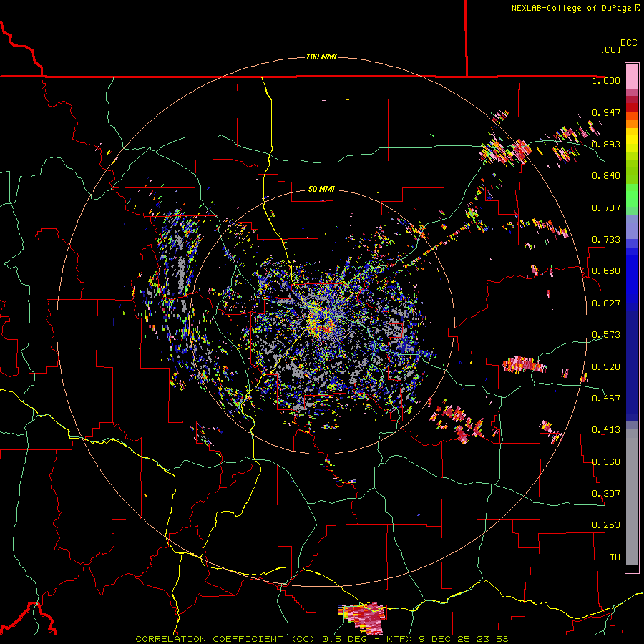The image size is (644, 644).
Task: Select the 0.573 scale value
Action: click(x=606, y=335)
